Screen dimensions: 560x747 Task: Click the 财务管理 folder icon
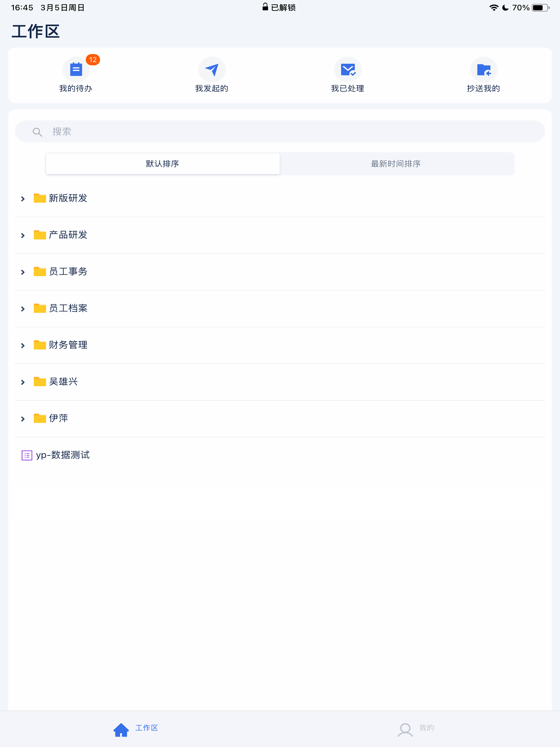[40, 345]
